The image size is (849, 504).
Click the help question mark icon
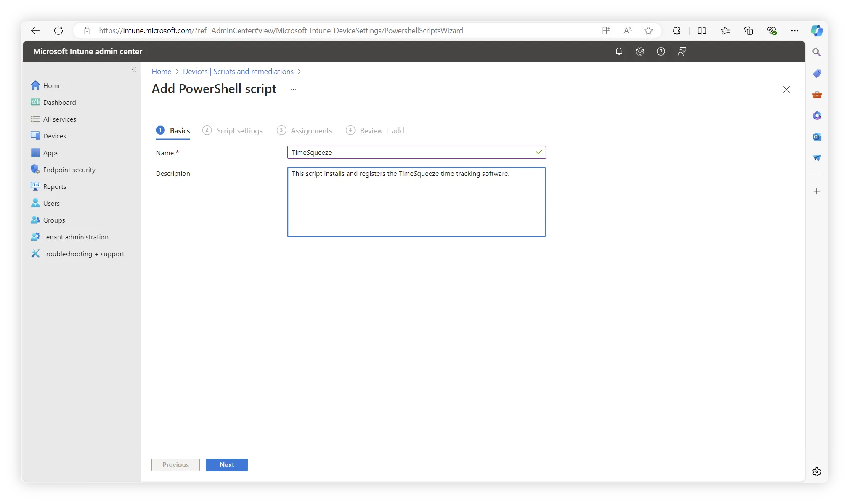click(661, 51)
